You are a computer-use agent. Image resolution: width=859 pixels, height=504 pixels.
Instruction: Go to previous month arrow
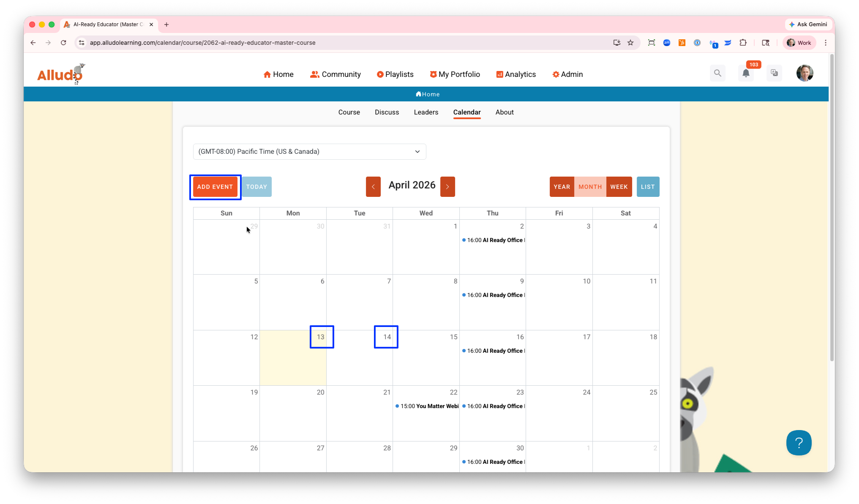(373, 187)
